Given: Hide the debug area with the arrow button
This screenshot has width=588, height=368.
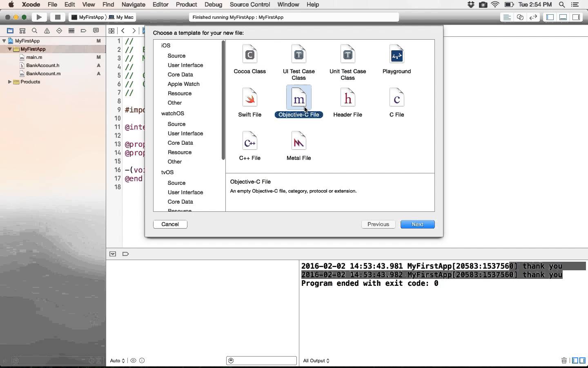Looking at the screenshot, I should pos(113,254).
